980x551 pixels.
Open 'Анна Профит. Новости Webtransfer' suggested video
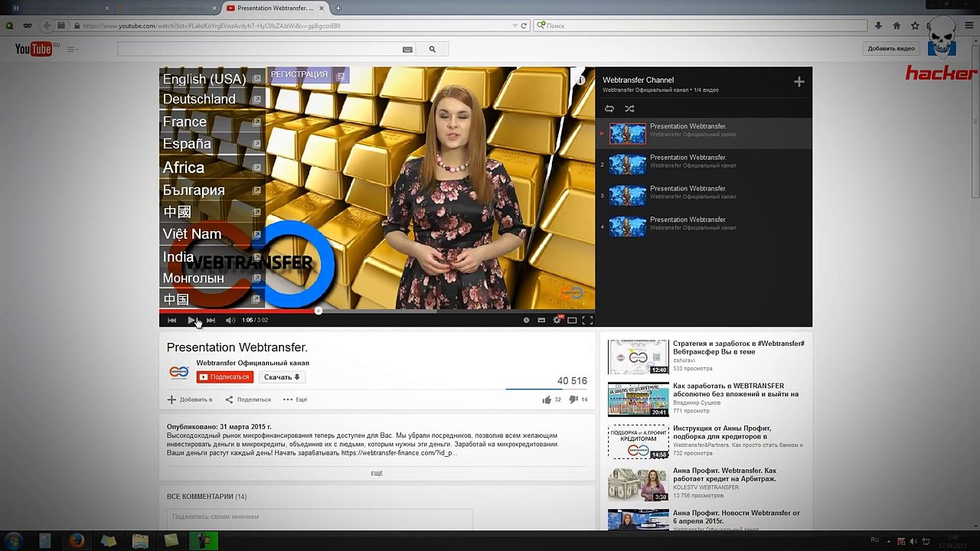click(x=737, y=517)
